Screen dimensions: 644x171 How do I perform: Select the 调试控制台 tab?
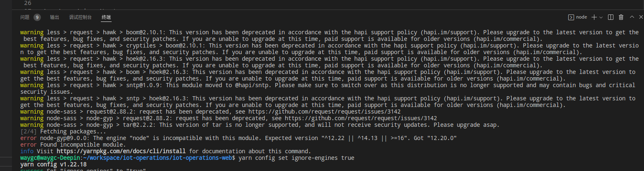80,17
